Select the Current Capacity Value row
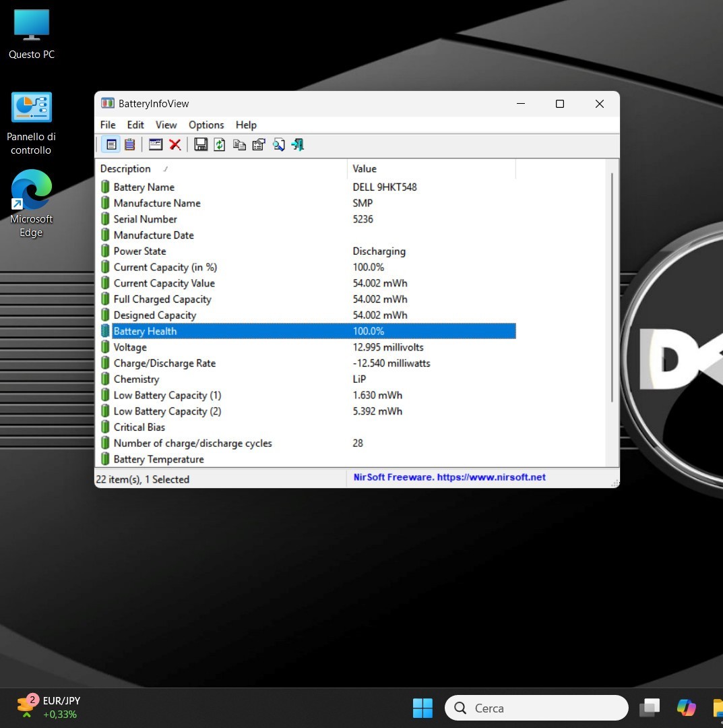This screenshot has width=723, height=728. coord(307,283)
